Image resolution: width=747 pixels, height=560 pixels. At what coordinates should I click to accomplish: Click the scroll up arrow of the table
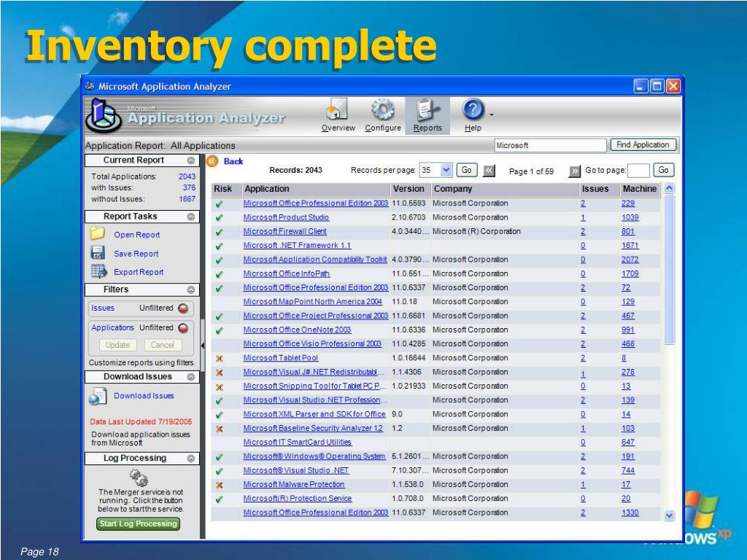pyautogui.click(x=669, y=188)
